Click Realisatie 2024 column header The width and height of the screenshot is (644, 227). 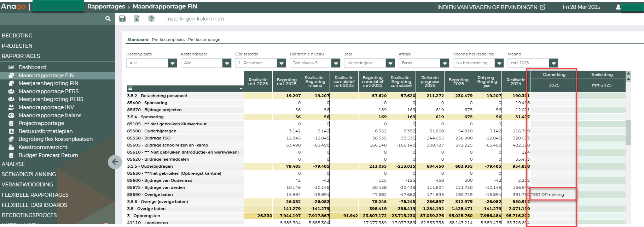[516, 82]
